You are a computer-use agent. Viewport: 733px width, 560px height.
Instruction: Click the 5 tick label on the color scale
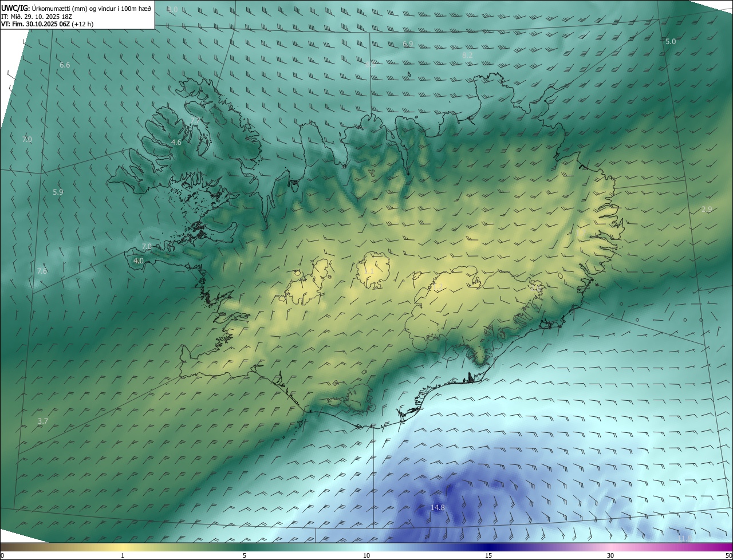[x=245, y=556]
